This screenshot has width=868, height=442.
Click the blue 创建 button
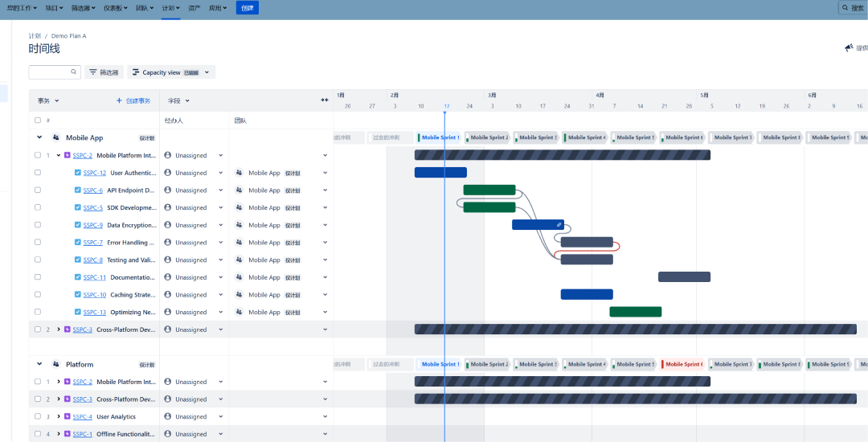tap(248, 8)
